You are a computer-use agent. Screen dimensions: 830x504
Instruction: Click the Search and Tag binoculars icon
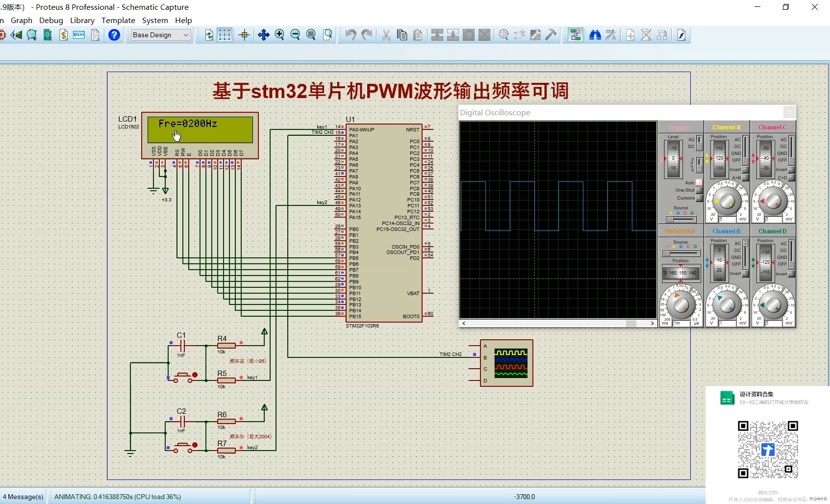(595, 35)
